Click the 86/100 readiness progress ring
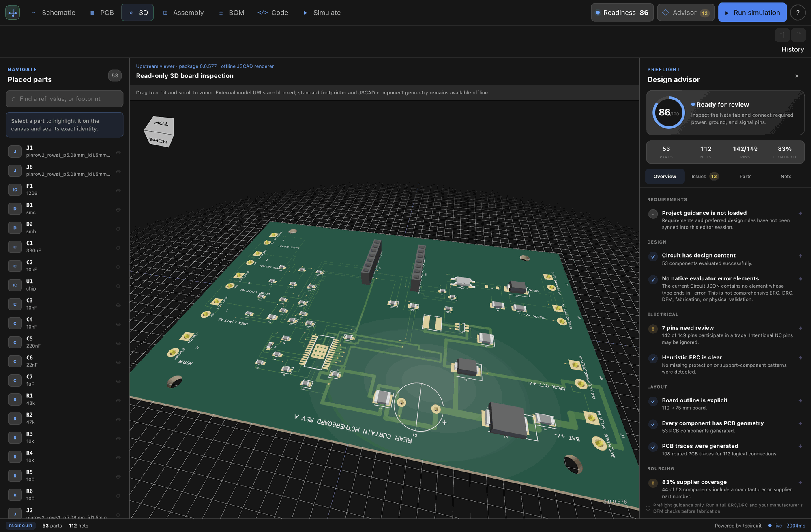The width and height of the screenshot is (811, 532). pos(669,113)
